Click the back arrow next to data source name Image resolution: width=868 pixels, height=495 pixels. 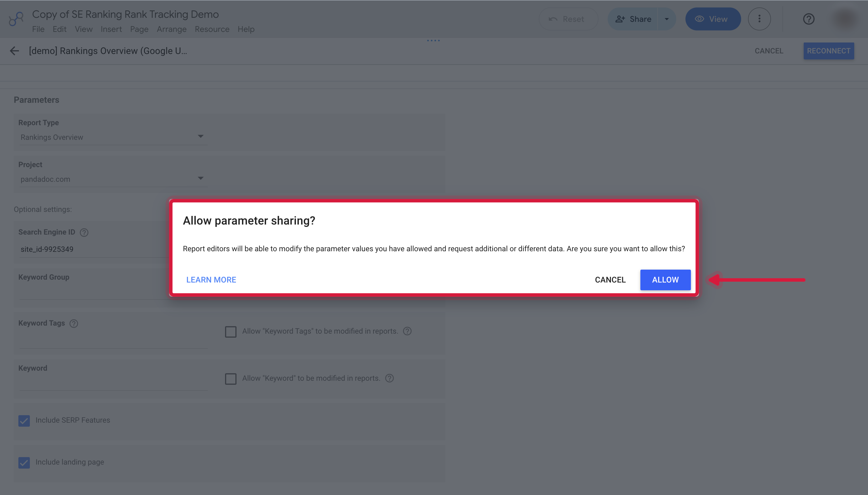tap(14, 51)
